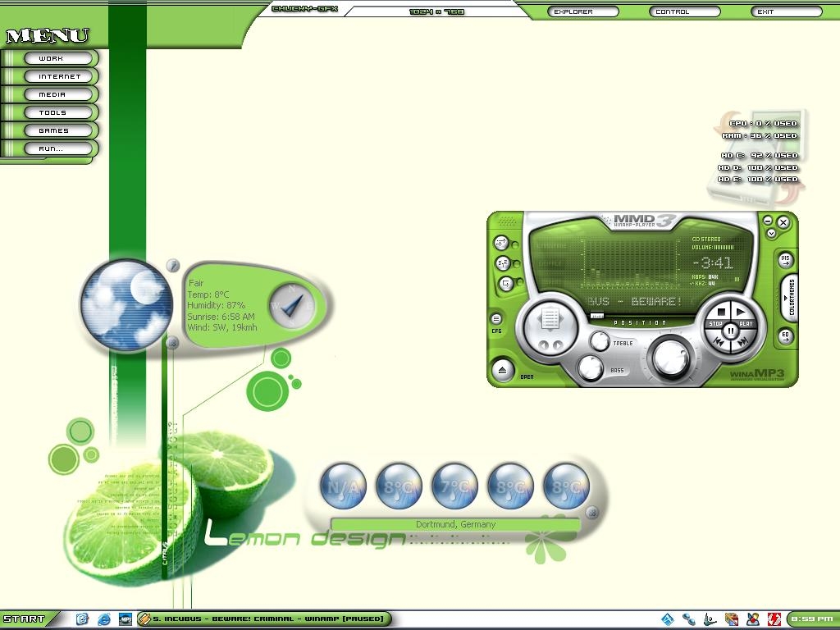Click the wind compass on the weather widget

[x=292, y=306]
